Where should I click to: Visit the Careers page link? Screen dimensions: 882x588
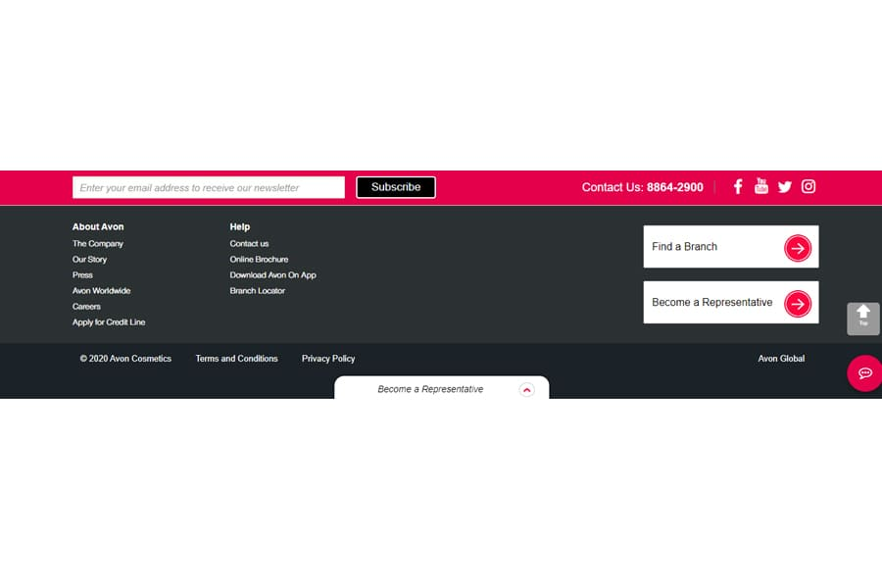[86, 307]
